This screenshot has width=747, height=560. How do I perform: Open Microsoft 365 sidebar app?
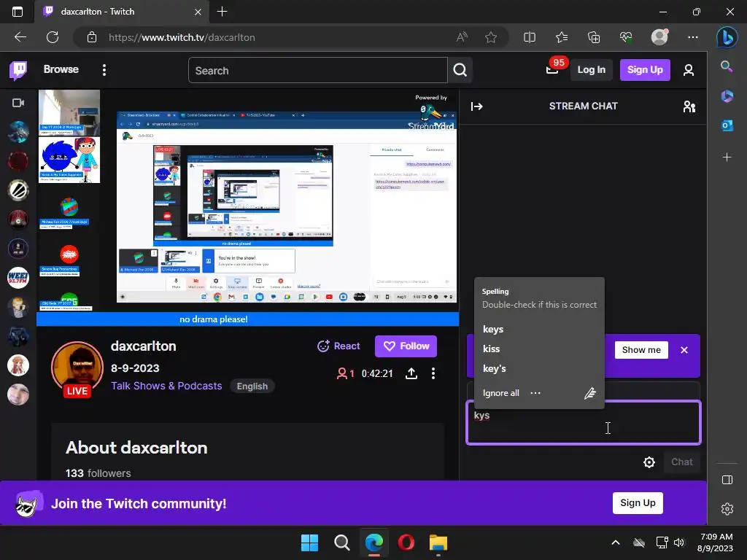click(x=727, y=96)
